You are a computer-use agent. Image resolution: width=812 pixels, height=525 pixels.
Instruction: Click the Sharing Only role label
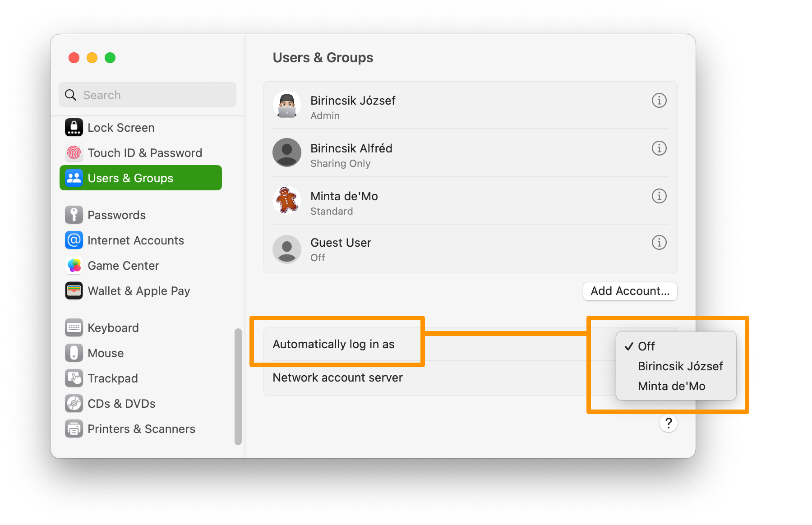point(341,163)
